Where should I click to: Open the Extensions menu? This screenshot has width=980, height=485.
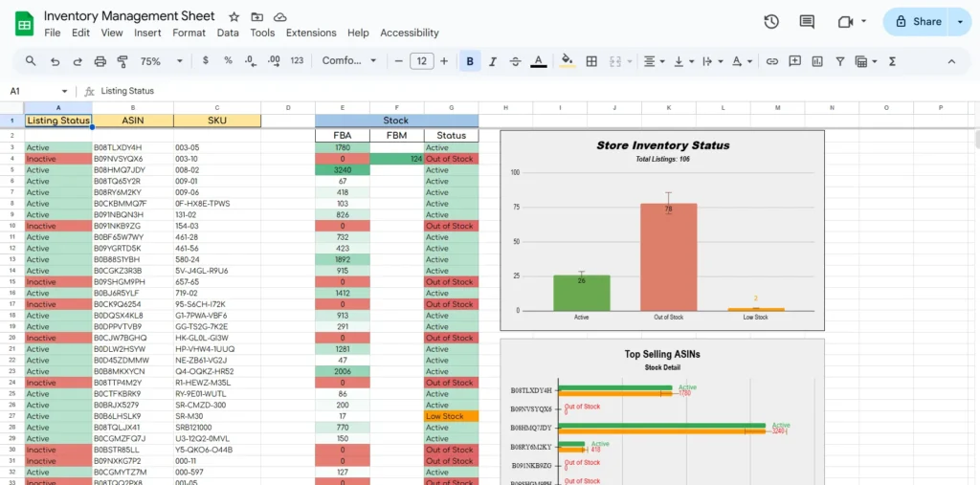311,33
